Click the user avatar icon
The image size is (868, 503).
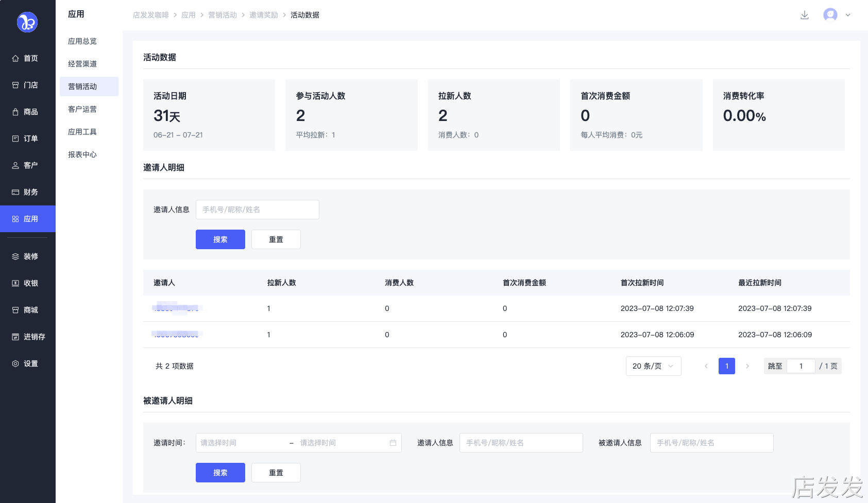(830, 15)
